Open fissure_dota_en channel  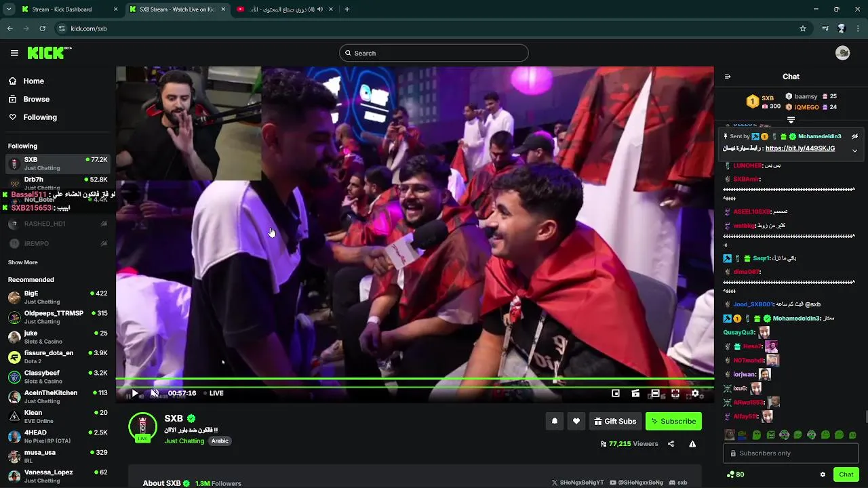click(58, 357)
